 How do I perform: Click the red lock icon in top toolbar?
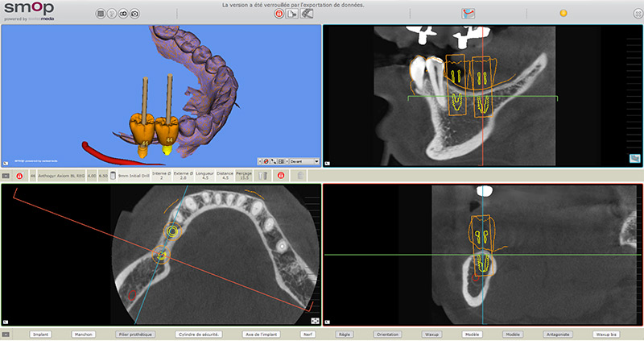point(279,14)
